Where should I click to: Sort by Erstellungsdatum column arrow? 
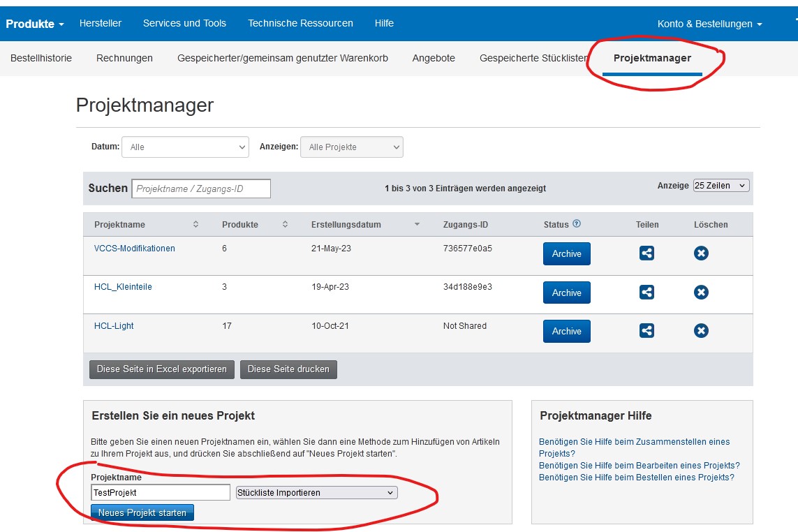pos(417,225)
